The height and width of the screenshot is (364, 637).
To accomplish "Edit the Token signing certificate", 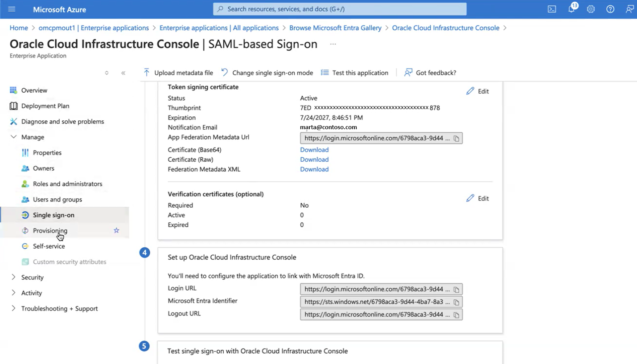I will [x=477, y=91].
